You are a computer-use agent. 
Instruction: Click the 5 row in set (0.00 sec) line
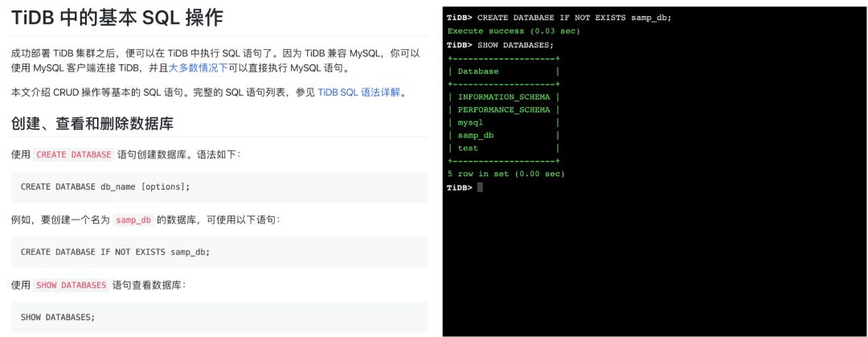tap(506, 174)
